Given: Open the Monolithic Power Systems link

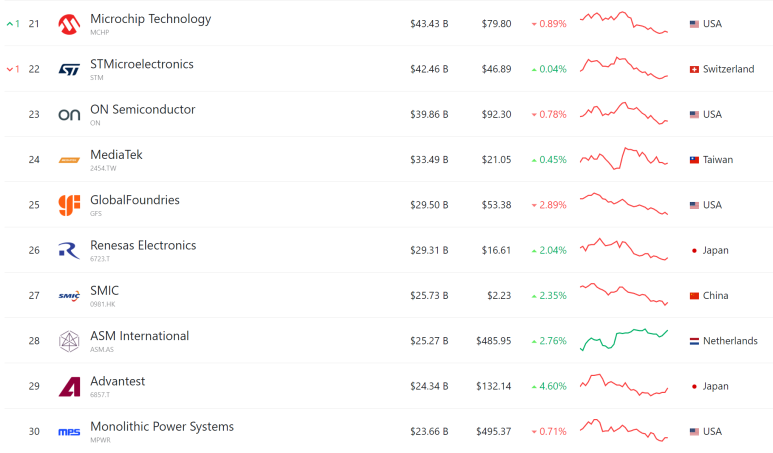Looking at the screenshot, I should 162,427.
